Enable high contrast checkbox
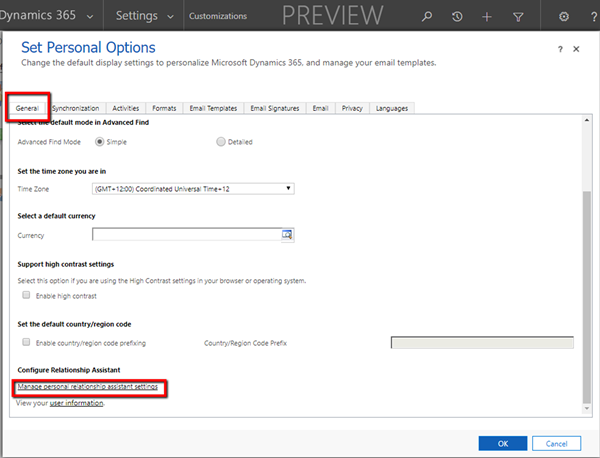600x458 pixels. (x=26, y=297)
